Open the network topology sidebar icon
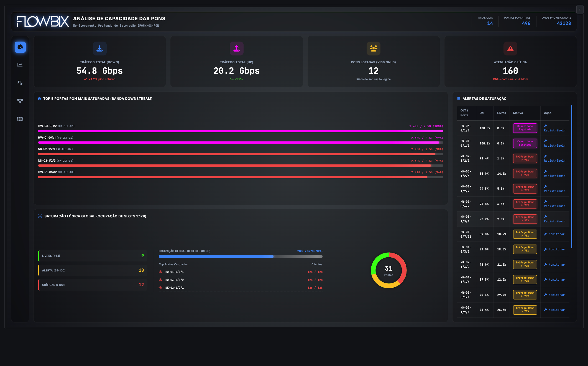 (20, 101)
